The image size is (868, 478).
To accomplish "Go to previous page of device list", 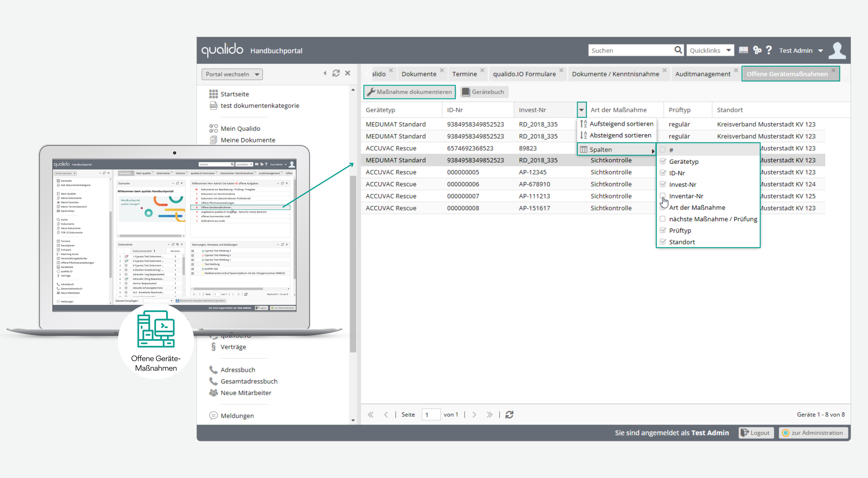I will pyautogui.click(x=386, y=414).
